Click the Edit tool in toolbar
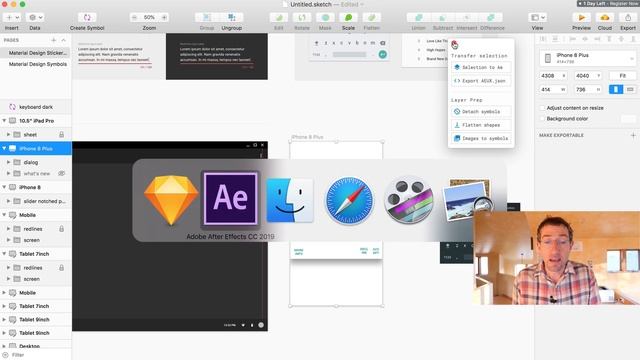 [x=279, y=18]
